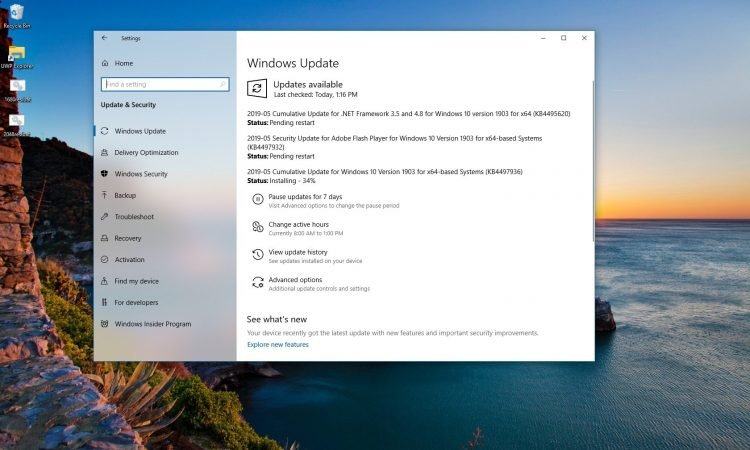
Task: Select Windows Update in the sidebar
Action: tap(140, 131)
